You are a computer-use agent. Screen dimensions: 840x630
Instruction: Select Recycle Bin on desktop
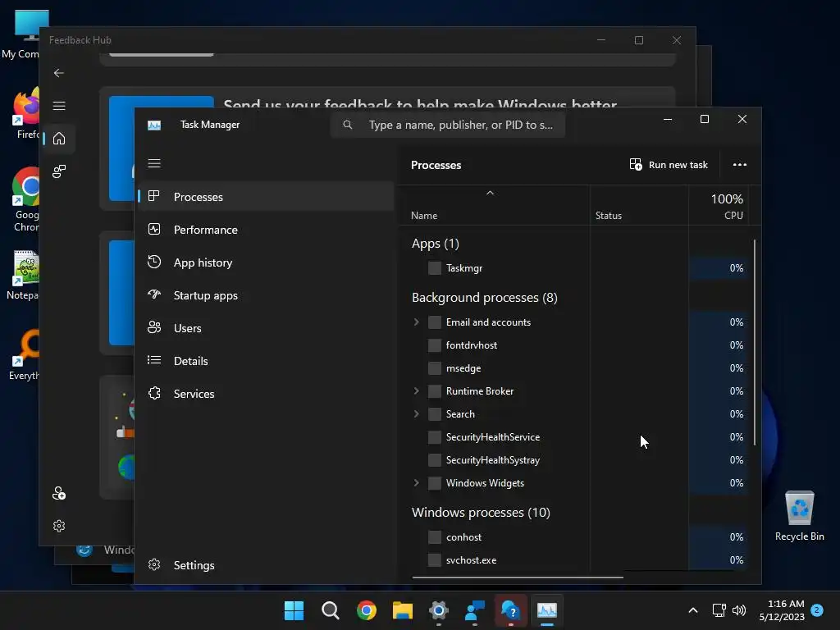[799, 516]
